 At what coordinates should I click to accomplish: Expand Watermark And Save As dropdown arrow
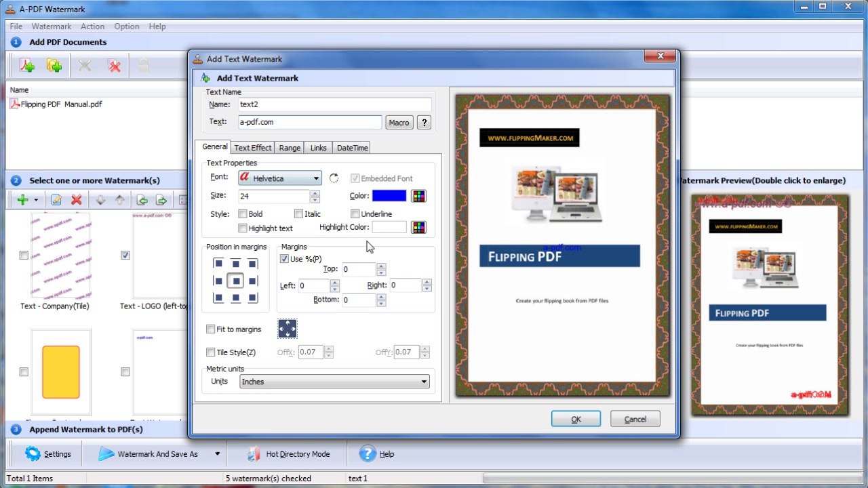[x=218, y=454]
